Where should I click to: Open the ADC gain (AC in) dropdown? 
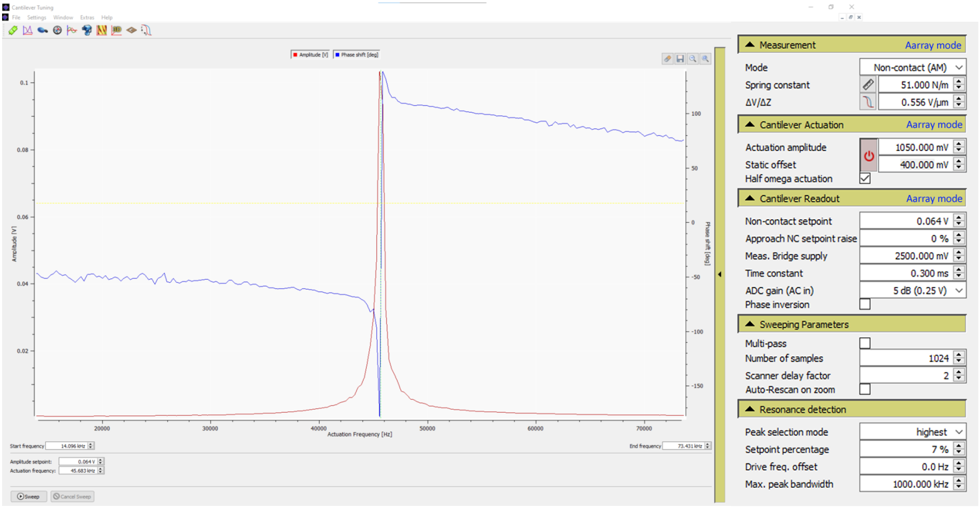[x=913, y=290]
